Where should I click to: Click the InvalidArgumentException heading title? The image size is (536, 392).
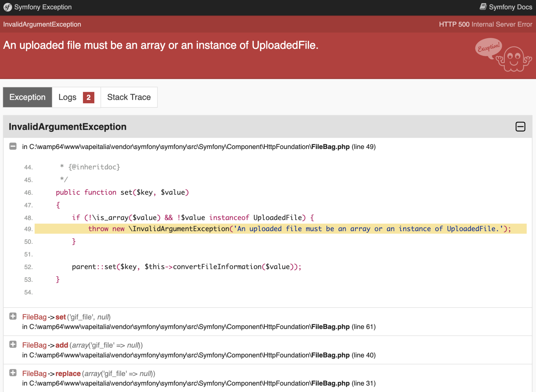(68, 127)
